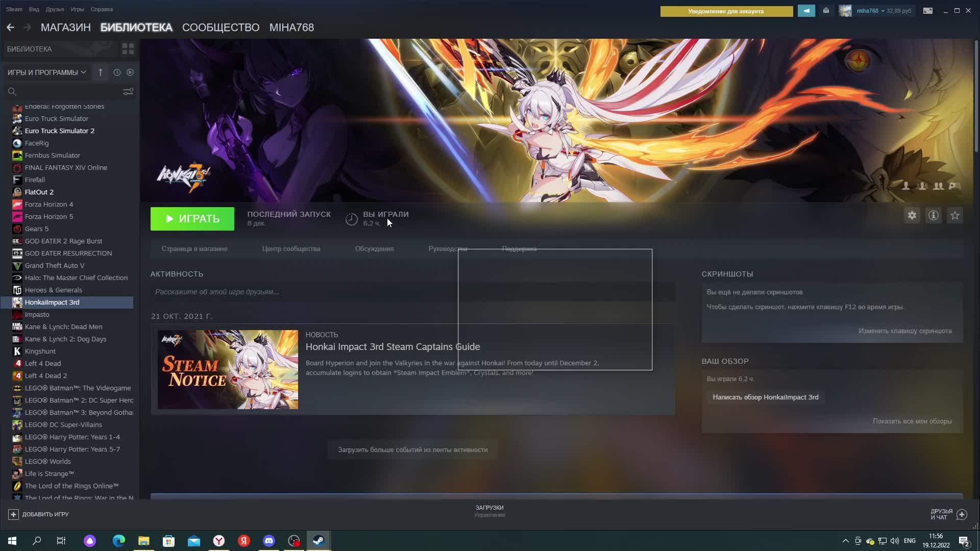This screenshot has width=980, height=551.
Task: Add game to favorites star
Action: 954,215
